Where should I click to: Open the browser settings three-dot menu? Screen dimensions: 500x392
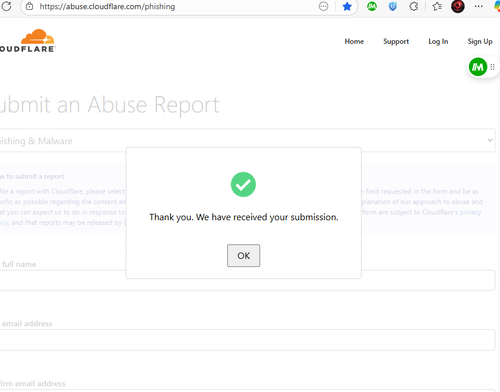point(478,6)
